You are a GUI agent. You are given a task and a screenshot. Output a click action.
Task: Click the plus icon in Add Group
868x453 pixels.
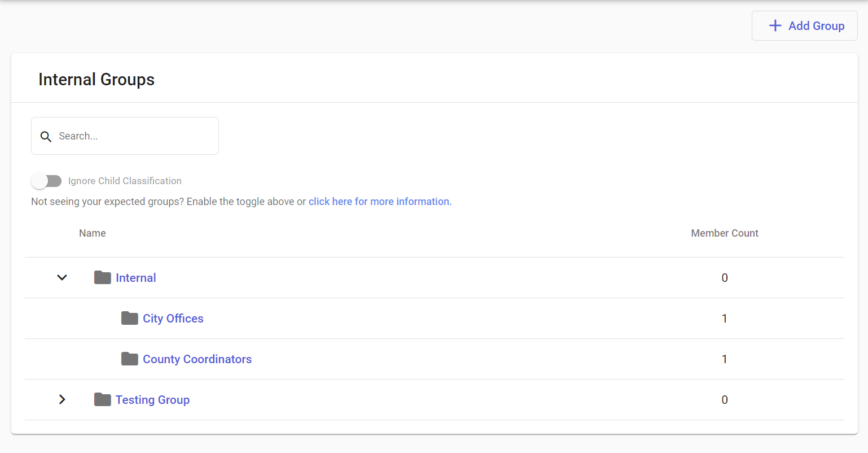pos(775,26)
